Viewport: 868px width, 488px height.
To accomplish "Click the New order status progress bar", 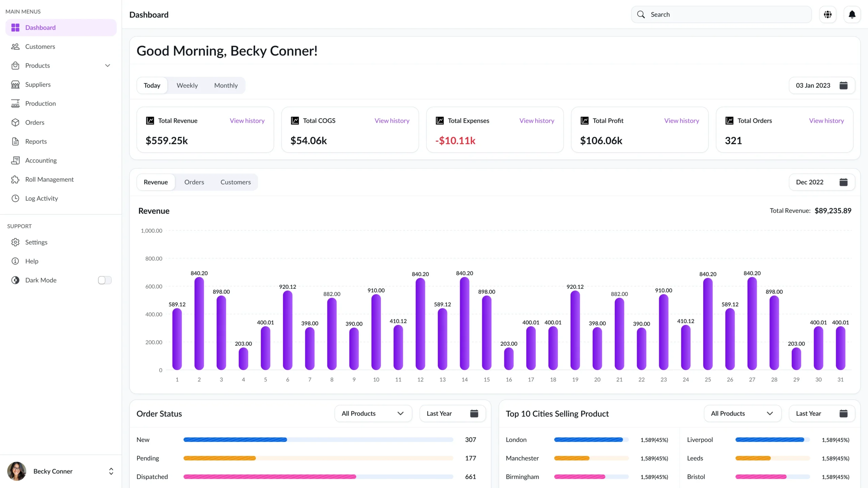I will click(318, 440).
